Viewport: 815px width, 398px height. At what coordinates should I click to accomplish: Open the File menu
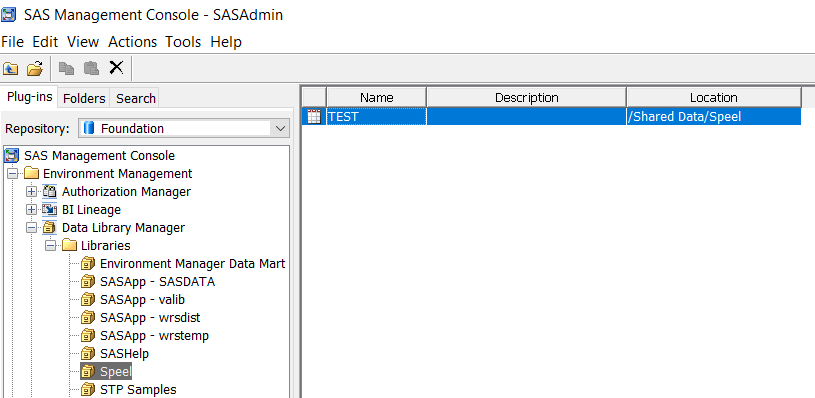click(12, 42)
